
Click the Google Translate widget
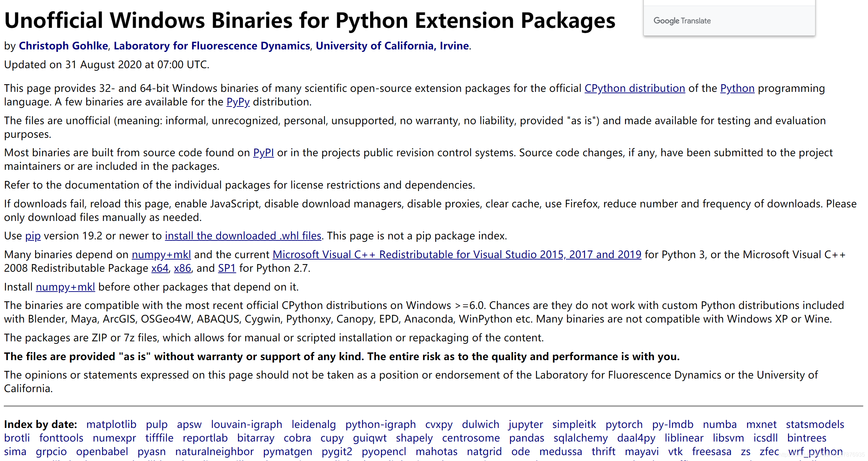(x=682, y=21)
